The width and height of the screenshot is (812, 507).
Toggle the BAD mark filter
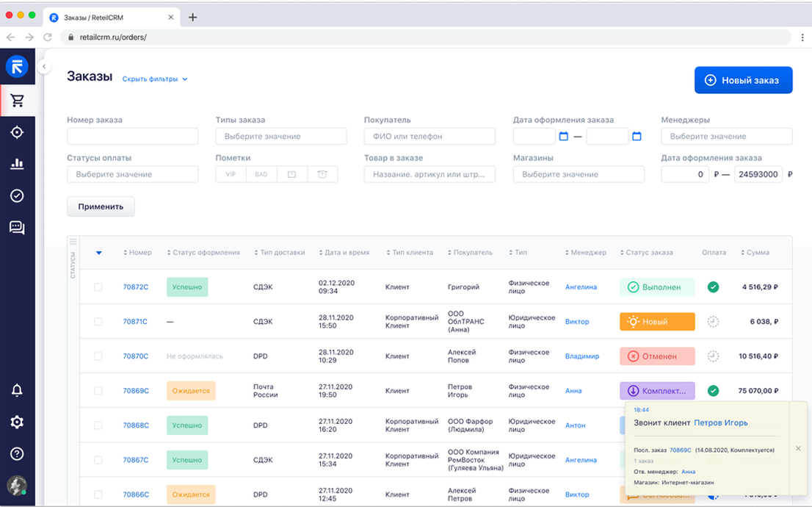(x=261, y=174)
